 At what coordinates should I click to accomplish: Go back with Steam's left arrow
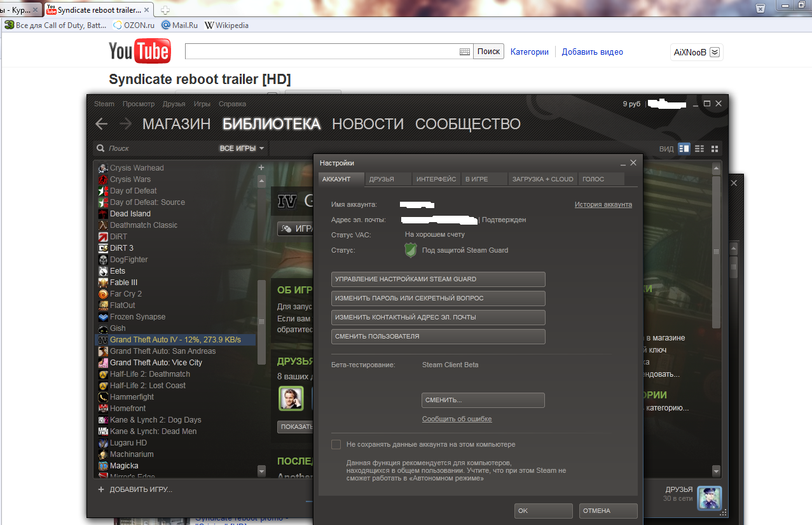101,124
